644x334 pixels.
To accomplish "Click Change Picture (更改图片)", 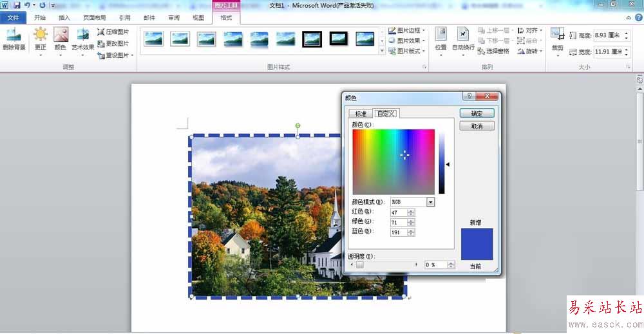I will pyautogui.click(x=113, y=44).
